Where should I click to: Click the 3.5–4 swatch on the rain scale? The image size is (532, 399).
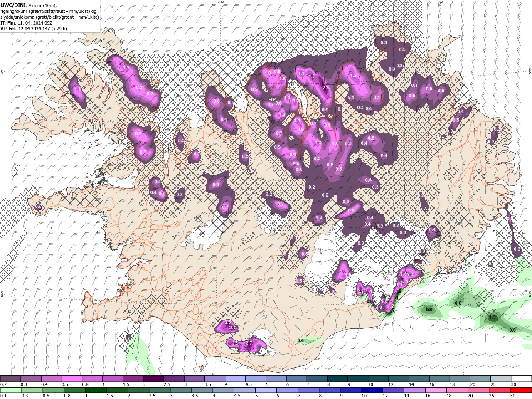202,390
